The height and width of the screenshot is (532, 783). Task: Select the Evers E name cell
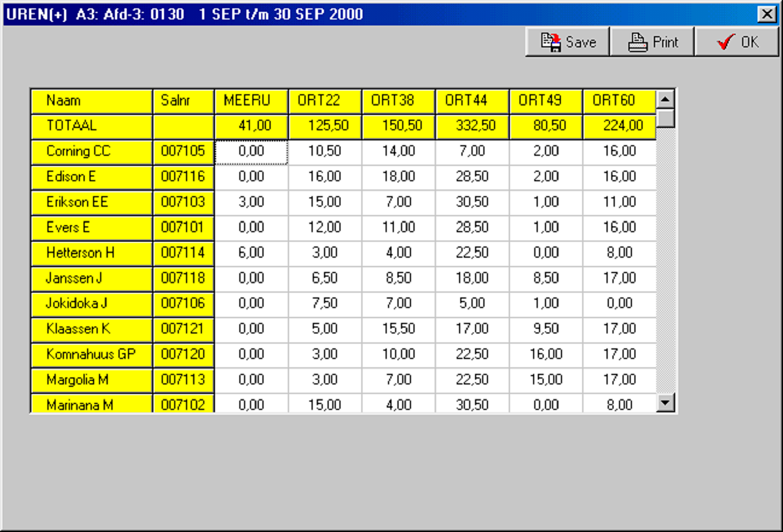[92, 228]
